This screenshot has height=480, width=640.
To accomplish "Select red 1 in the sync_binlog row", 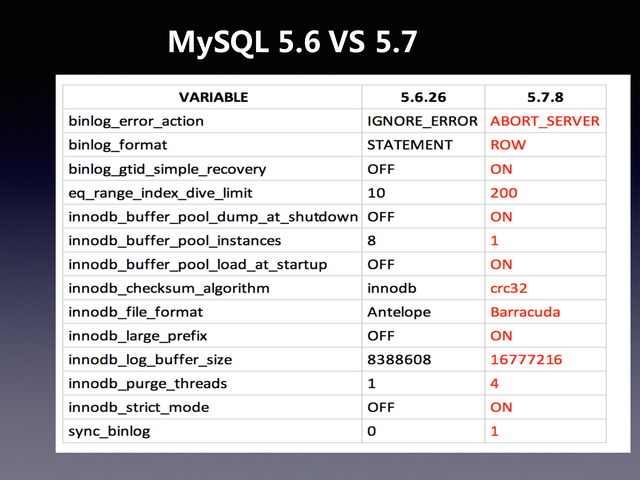I will click(x=495, y=431).
